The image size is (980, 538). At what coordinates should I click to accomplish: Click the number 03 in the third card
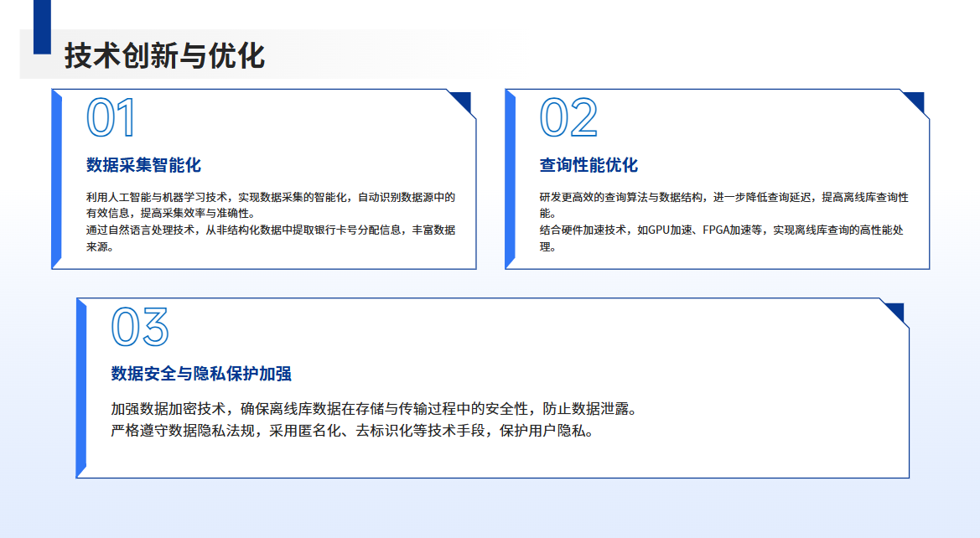(x=140, y=326)
